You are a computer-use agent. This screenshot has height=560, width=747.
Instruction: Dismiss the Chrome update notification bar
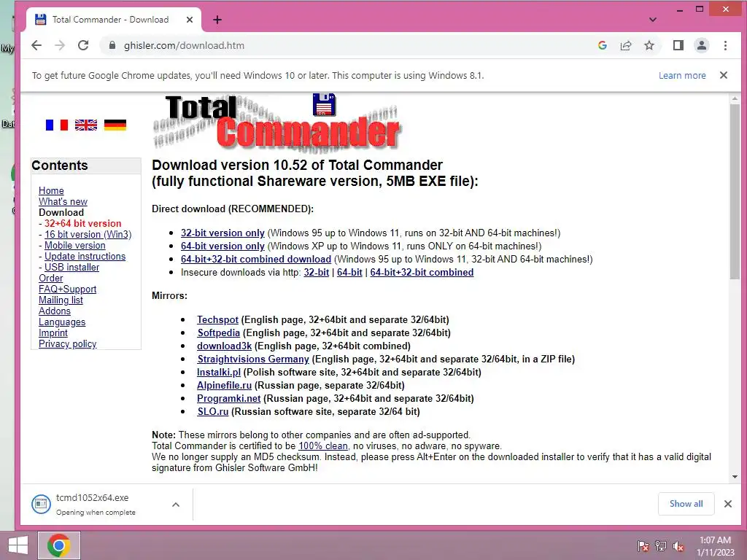point(723,75)
